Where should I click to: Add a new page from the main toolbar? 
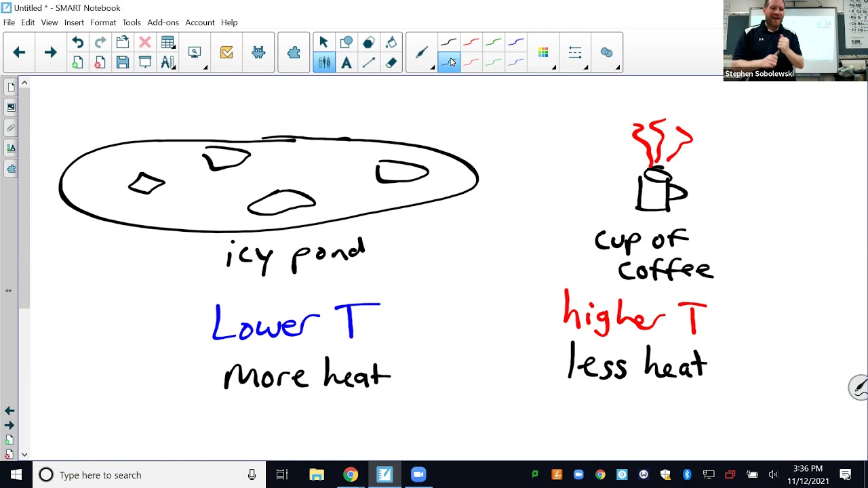77,63
